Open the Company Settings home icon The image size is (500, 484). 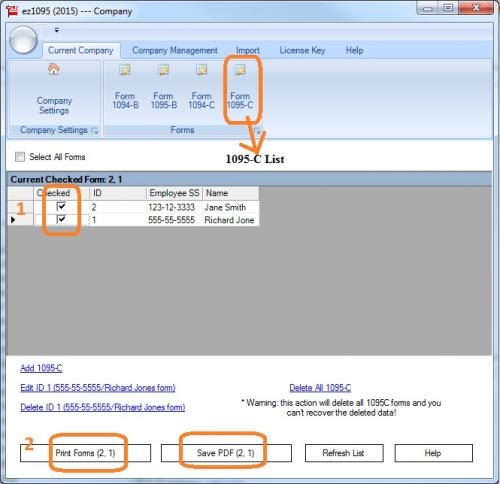[x=54, y=69]
